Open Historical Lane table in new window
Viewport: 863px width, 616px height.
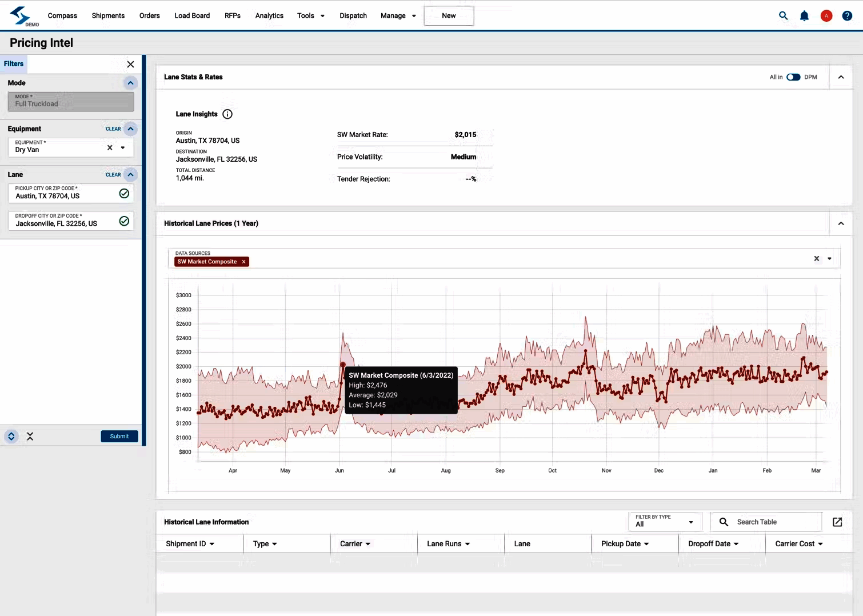(x=837, y=522)
